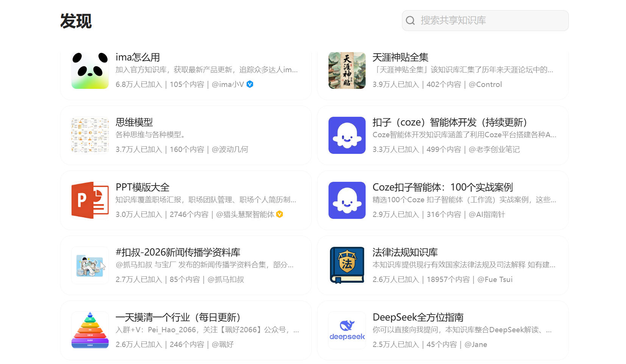
Task: Click the #扣叔-2026新闻传播学资料库 thumbnail
Action: (x=90, y=265)
